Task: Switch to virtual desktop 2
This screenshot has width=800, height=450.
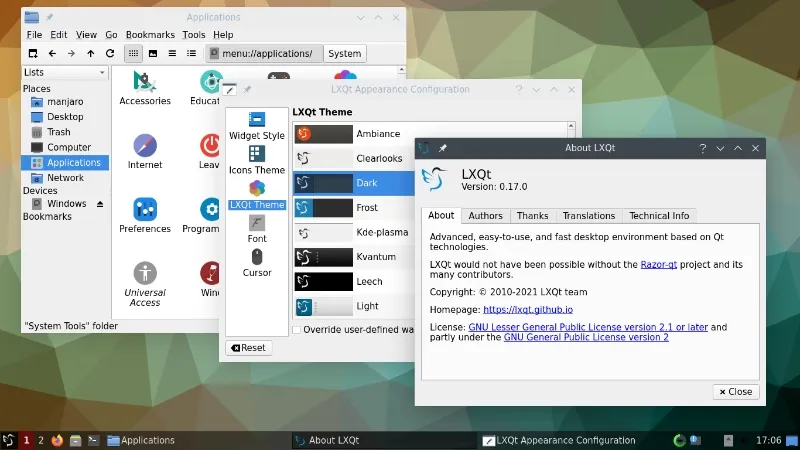Action: click(x=41, y=440)
